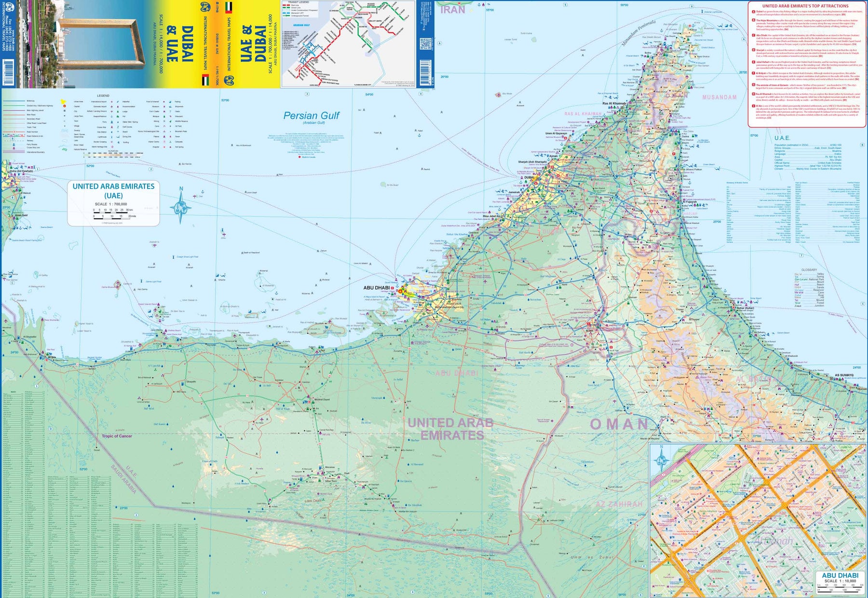
Task: Click the UAE flag above 'UAE & DUBAI' title
Action: point(229,7)
